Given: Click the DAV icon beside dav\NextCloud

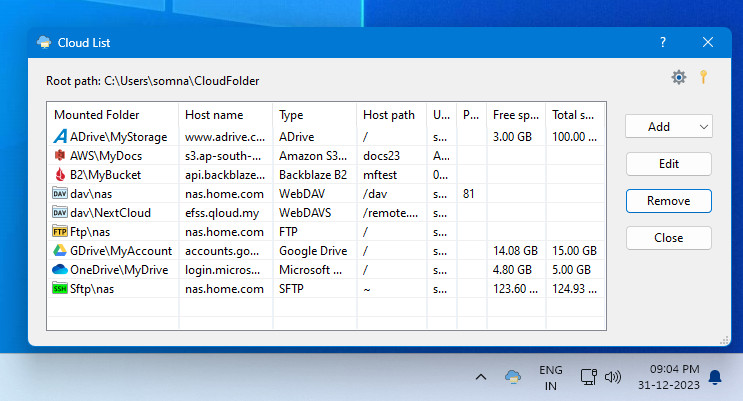Looking at the screenshot, I should (x=60, y=212).
